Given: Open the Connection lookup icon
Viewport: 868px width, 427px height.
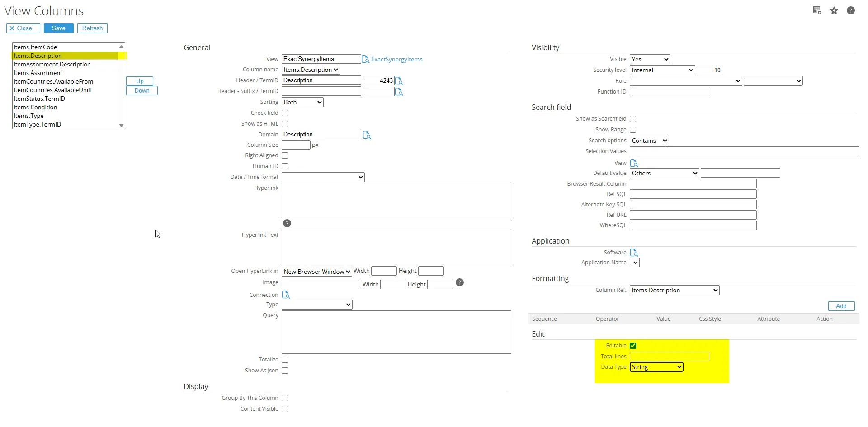Looking at the screenshot, I should coord(286,295).
